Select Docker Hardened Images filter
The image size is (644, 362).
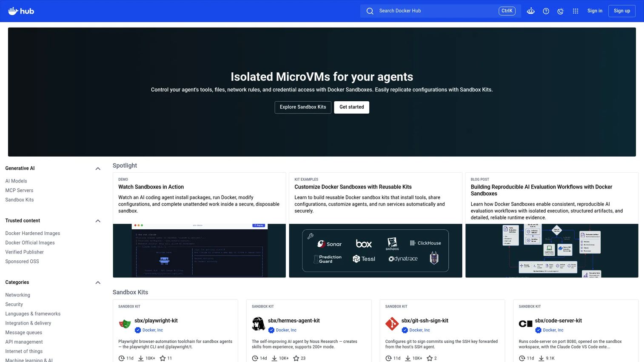click(x=33, y=234)
